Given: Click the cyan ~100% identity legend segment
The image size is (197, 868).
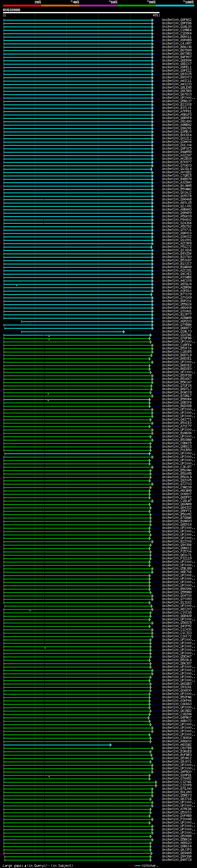Looking at the screenshot, I should click(x=175, y=6).
